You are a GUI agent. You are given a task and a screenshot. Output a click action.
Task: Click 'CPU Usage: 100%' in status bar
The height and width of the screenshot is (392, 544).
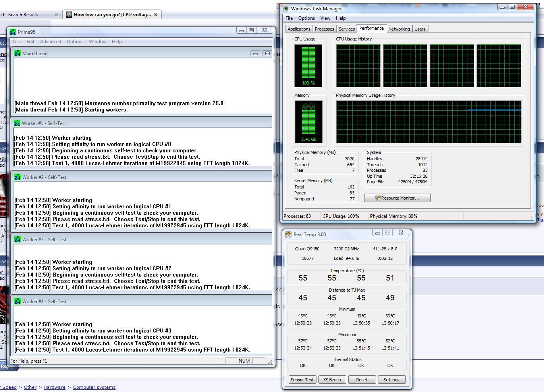pos(341,216)
